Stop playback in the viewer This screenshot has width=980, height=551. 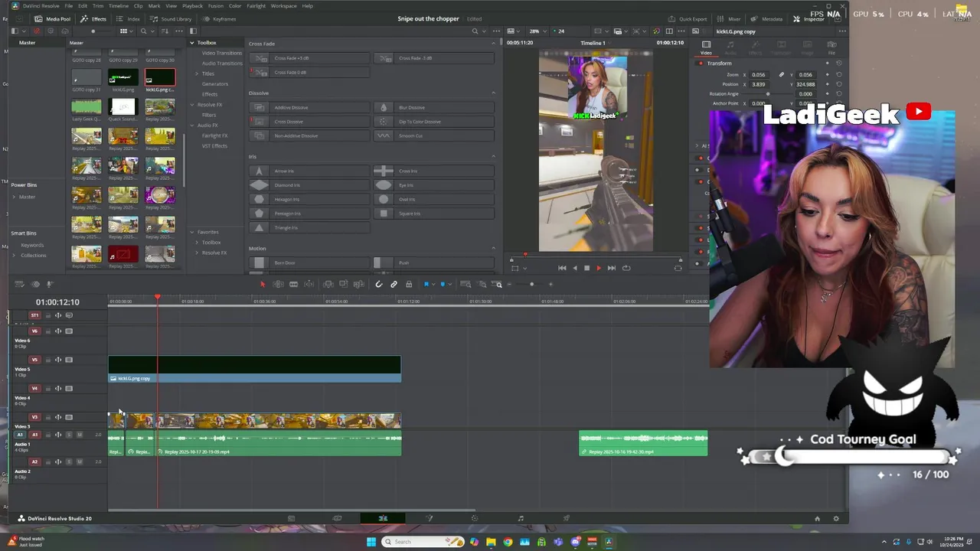tap(586, 268)
